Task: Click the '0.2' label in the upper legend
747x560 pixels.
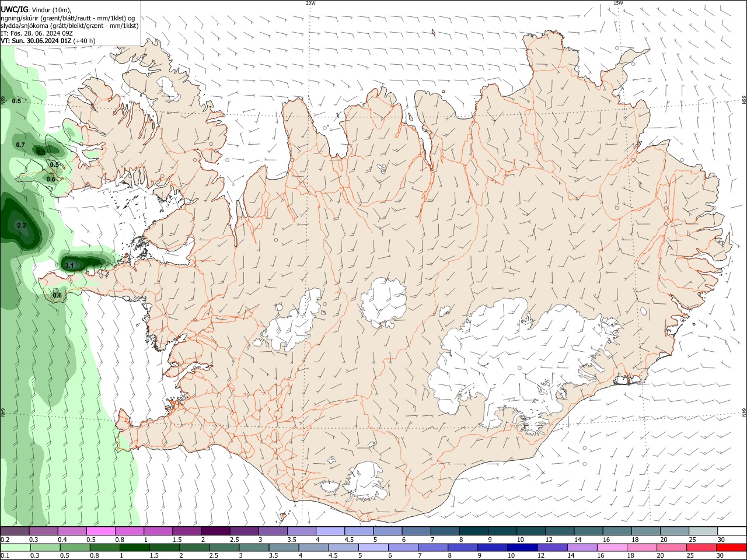Action: pos(5,540)
